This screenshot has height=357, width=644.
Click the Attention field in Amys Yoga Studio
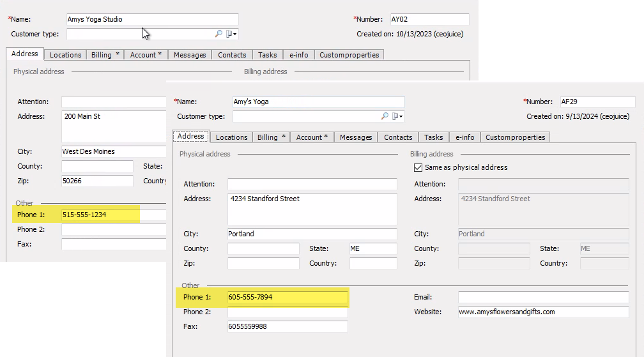pyautogui.click(x=114, y=102)
